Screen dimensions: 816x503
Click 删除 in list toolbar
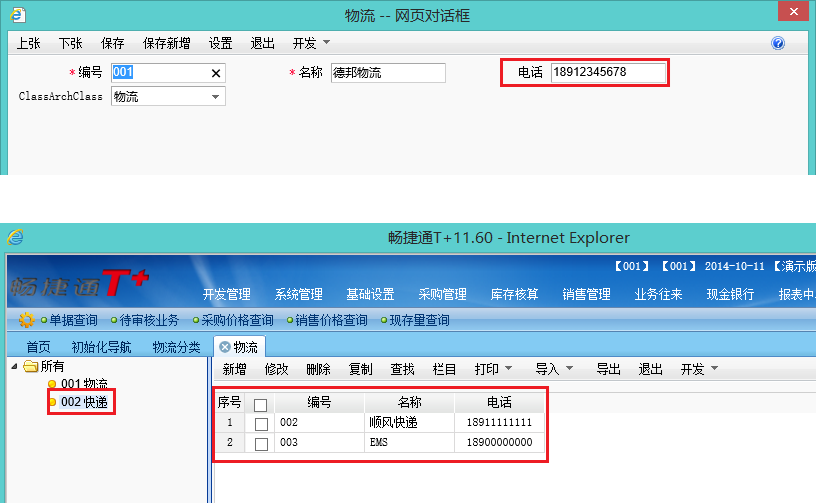pos(318,369)
